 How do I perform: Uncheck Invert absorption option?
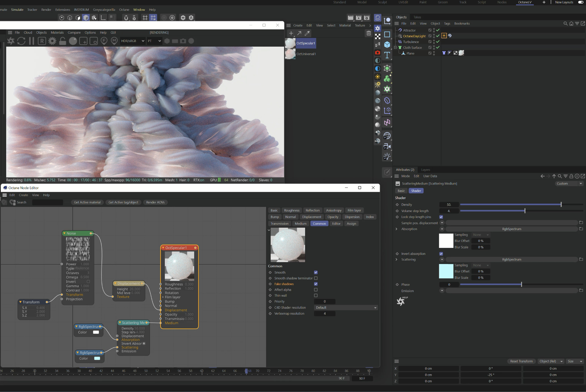441,254
